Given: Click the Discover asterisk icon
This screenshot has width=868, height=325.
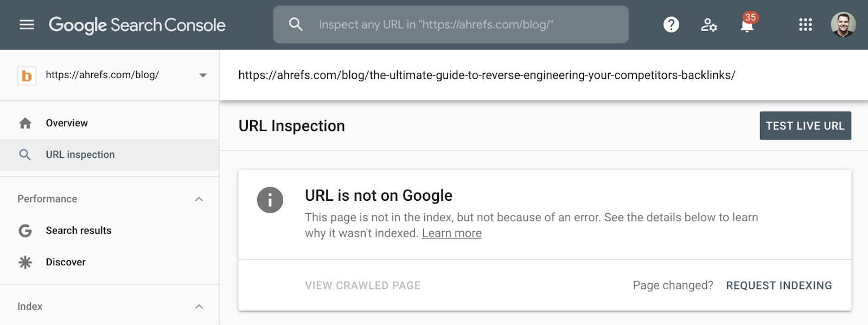Looking at the screenshot, I should (x=25, y=262).
